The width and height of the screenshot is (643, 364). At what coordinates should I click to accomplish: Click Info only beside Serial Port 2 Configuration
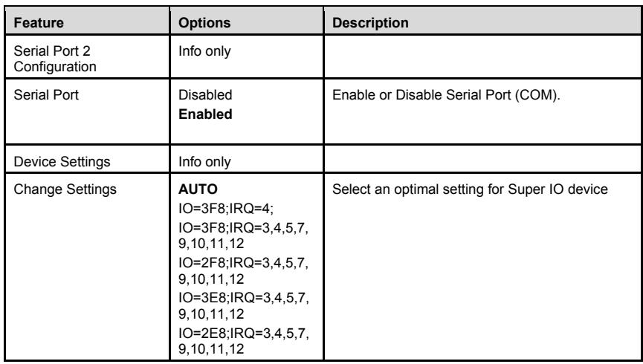(x=204, y=51)
